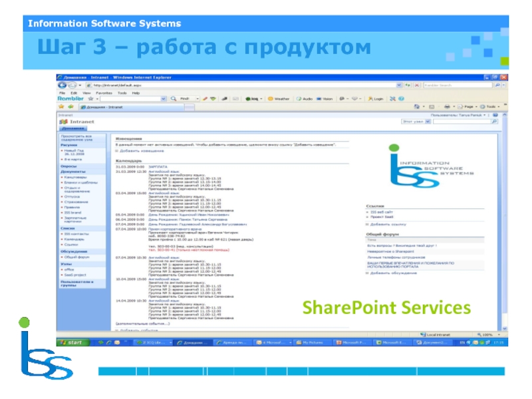Open the Tools menu in menu bar
The width and height of the screenshot is (532, 399).
[x=122, y=92]
